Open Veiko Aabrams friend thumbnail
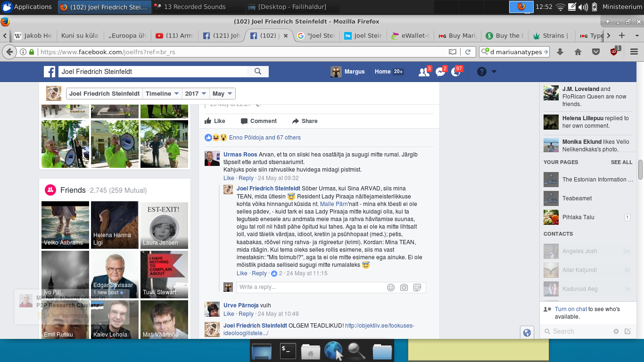Viewport: 644px width, 362px height. point(65,225)
